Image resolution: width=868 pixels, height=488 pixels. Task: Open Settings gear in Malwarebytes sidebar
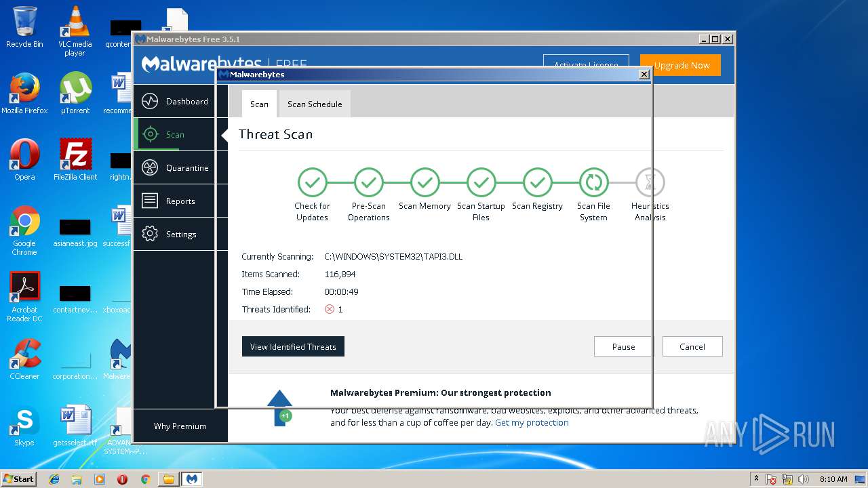pos(150,235)
